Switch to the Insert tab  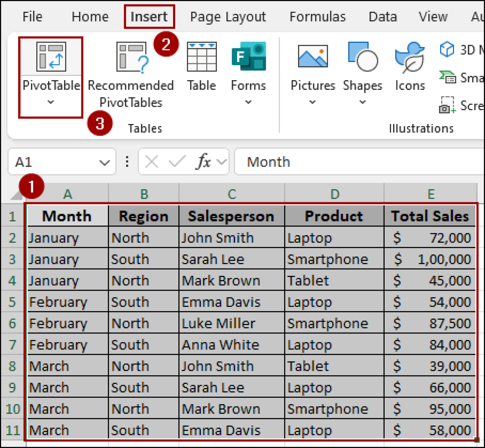tap(149, 17)
